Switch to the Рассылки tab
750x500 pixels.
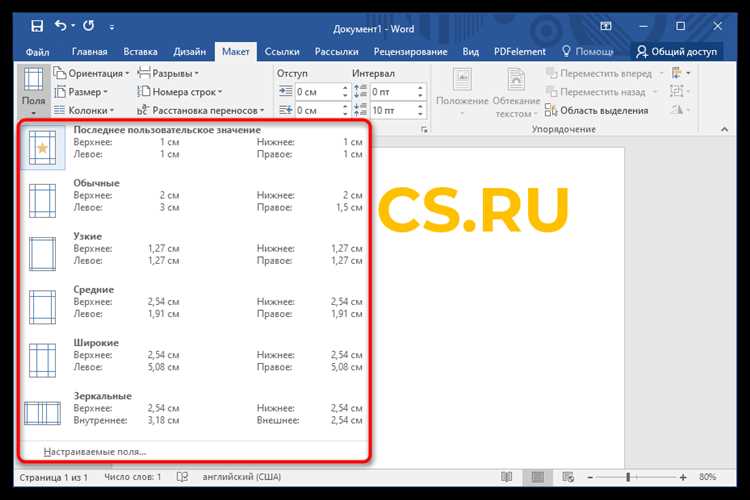[337, 52]
